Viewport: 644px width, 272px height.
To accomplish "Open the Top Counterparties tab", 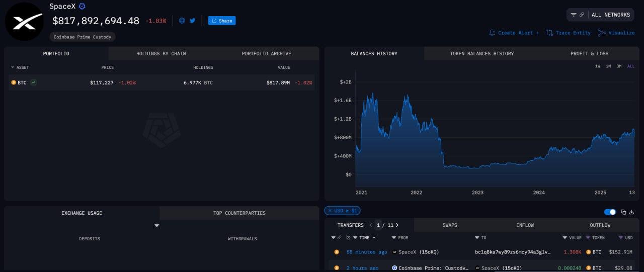I will coord(239,213).
